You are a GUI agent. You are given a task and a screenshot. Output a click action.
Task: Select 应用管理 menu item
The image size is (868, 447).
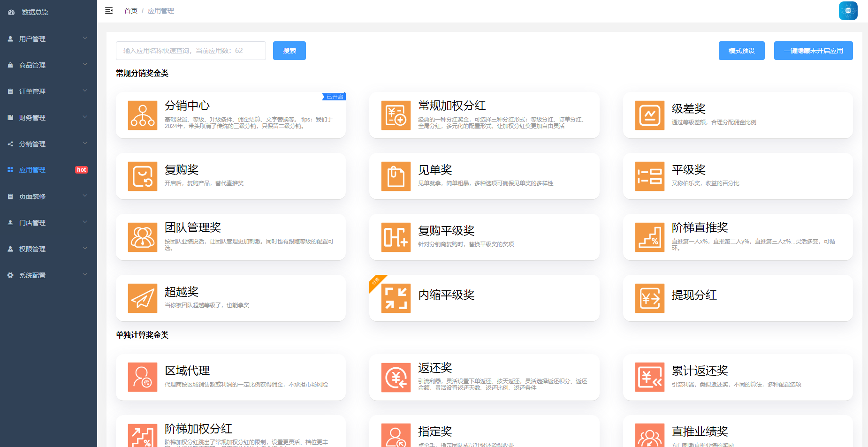[32, 170]
